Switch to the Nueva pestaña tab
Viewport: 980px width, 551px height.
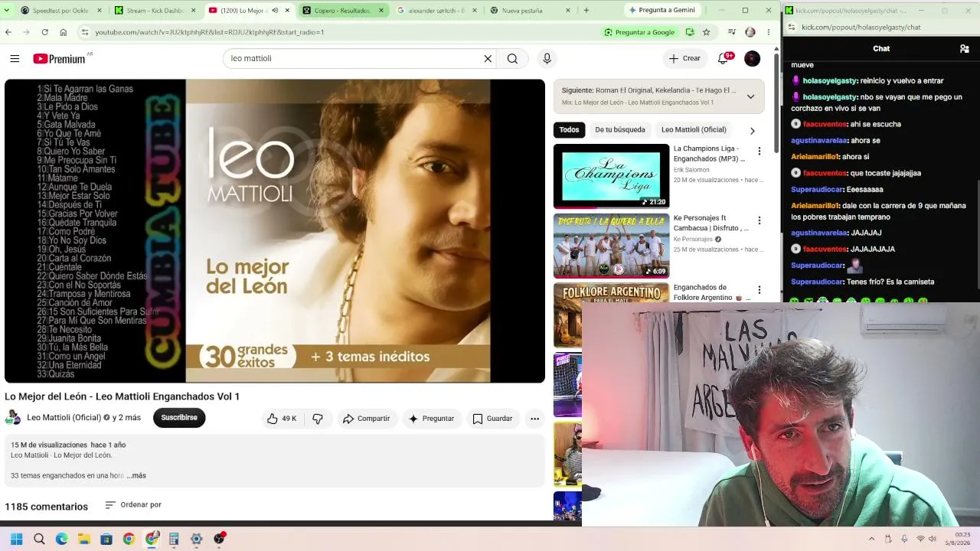530,11
